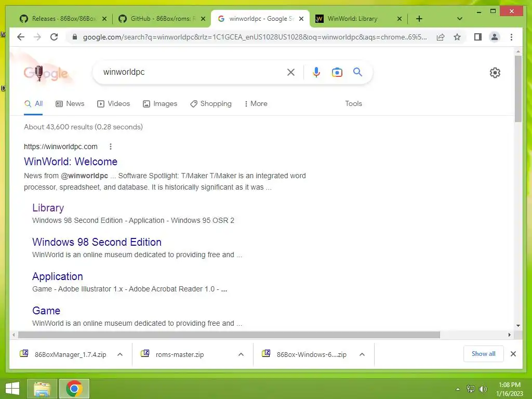The width and height of the screenshot is (532, 399).
Task: Click the https://winworldpc.com URL text
Action: click(61, 147)
